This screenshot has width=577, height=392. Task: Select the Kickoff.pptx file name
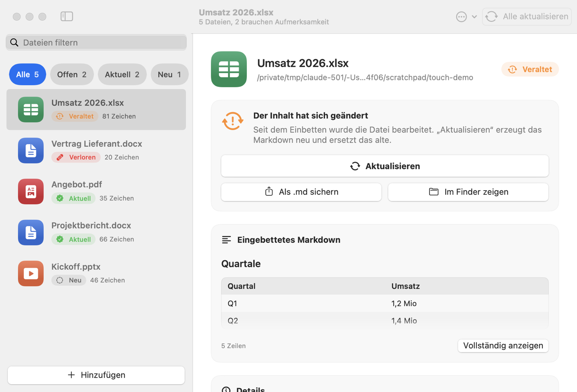pos(76,267)
